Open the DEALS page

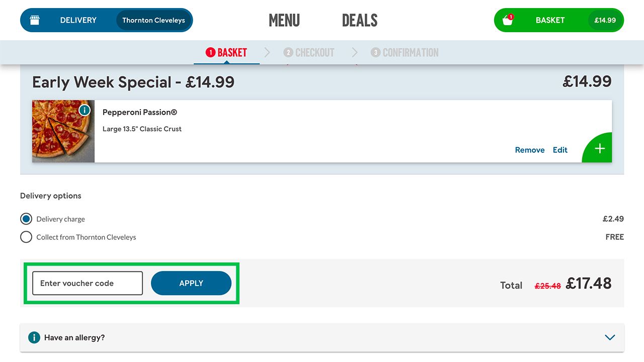click(x=359, y=20)
